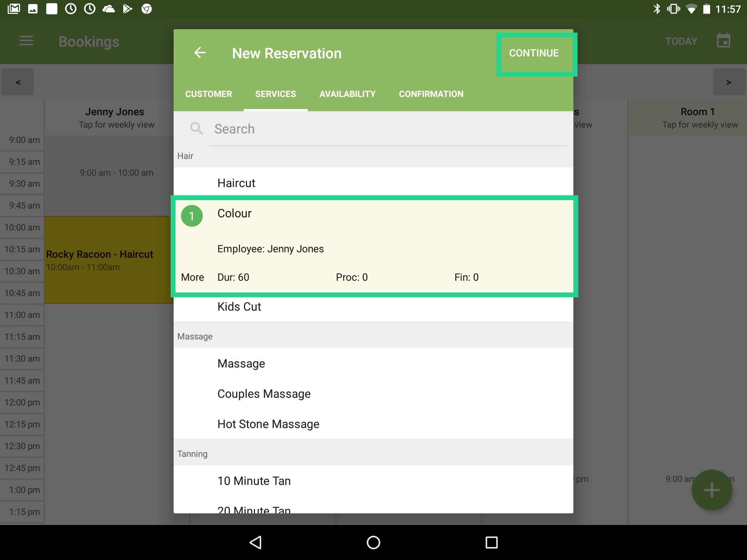The width and height of the screenshot is (747, 560).
Task: Tap the previous-day arrow on the left
Action: (17, 82)
